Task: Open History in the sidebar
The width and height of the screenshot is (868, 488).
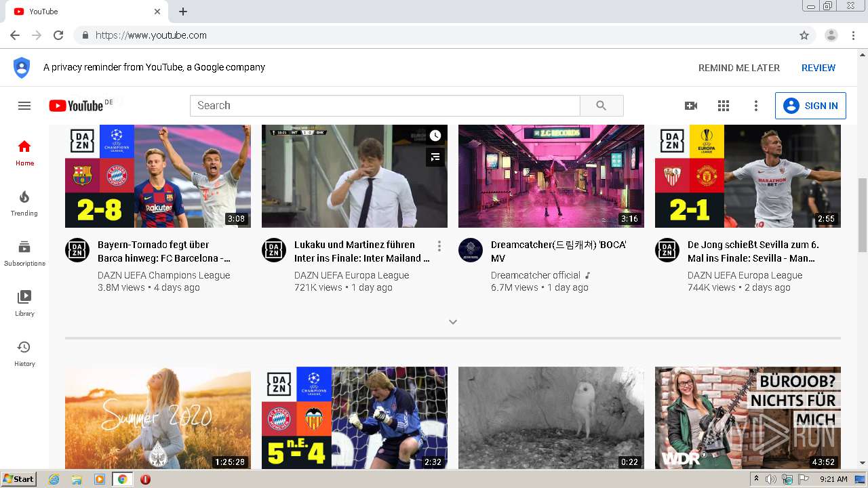Action: click(x=24, y=354)
